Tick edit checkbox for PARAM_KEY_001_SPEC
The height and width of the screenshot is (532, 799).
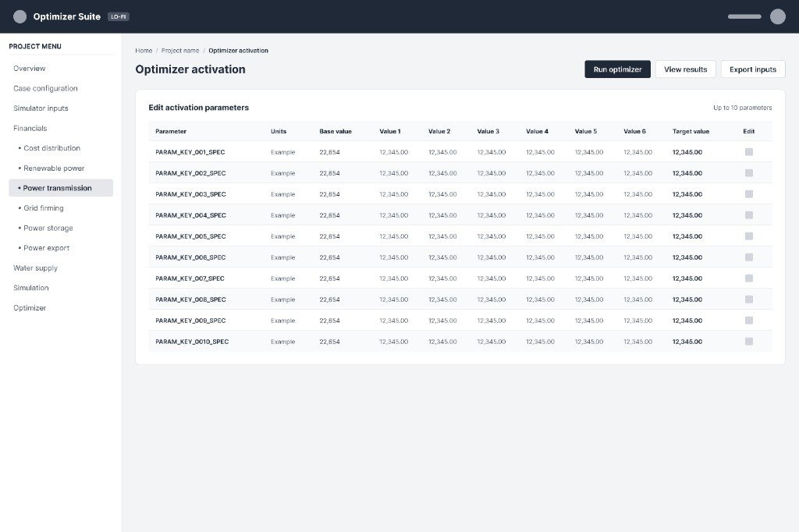[x=748, y=152]
